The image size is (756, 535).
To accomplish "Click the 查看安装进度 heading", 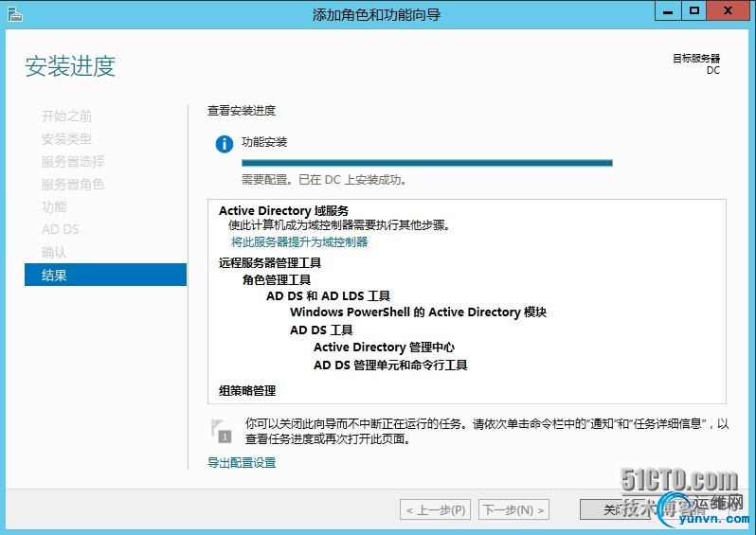I will point(242,111).
